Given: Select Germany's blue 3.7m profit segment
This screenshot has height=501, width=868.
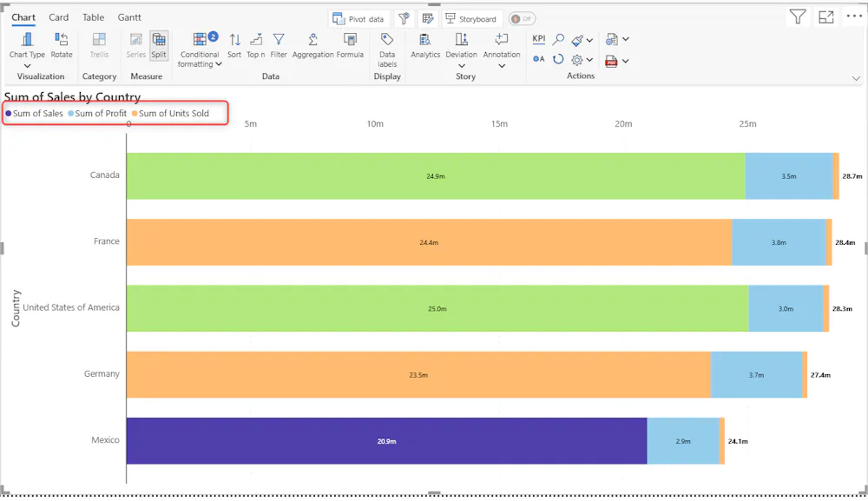Looking at the screenshot, I should click(756, 375).
